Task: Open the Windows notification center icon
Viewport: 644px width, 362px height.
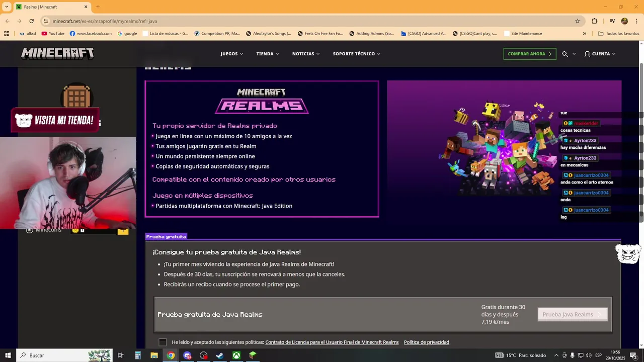Action: pyautogui.click(x=633, y=355)
